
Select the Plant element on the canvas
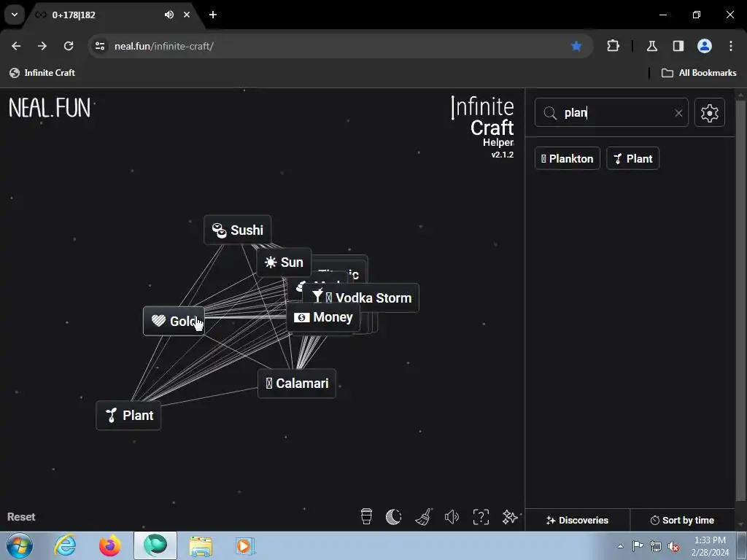click(128, 415)
